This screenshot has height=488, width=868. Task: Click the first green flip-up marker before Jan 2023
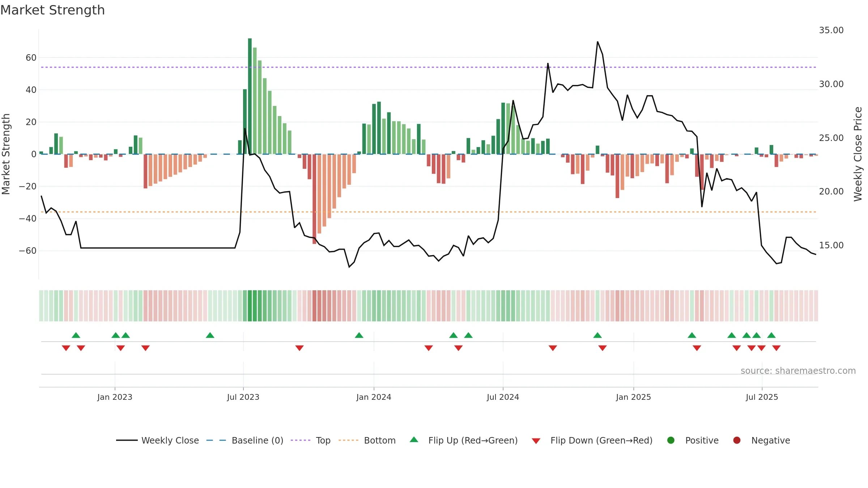[76, 335]
